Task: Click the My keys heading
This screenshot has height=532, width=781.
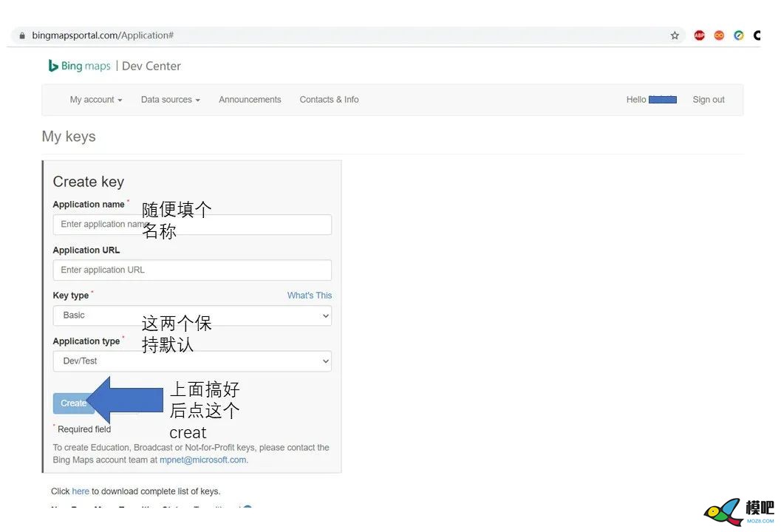Action: click(69, 137)
